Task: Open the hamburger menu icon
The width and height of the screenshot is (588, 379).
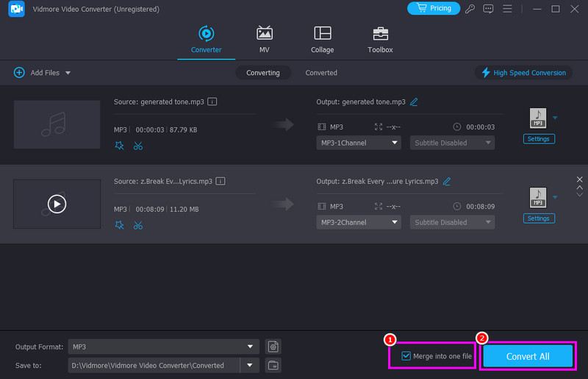Action: 507,9
